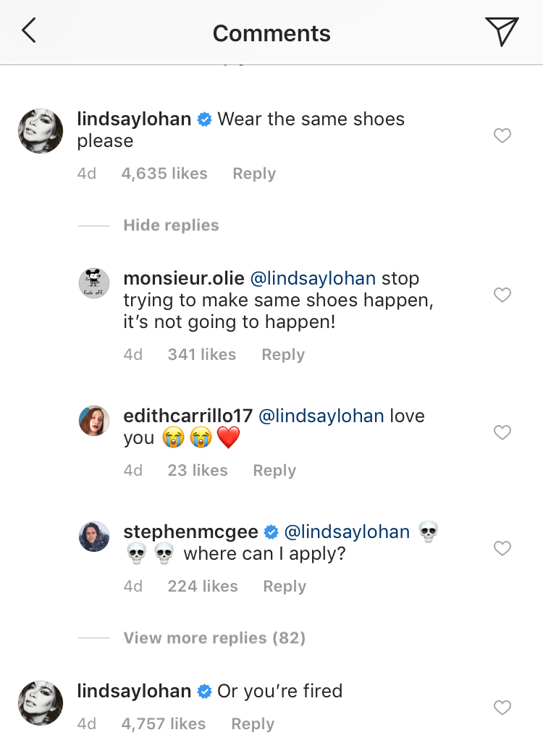
Task: Open stephenmcgee's profile avatar
Action: tap(94, 537)
